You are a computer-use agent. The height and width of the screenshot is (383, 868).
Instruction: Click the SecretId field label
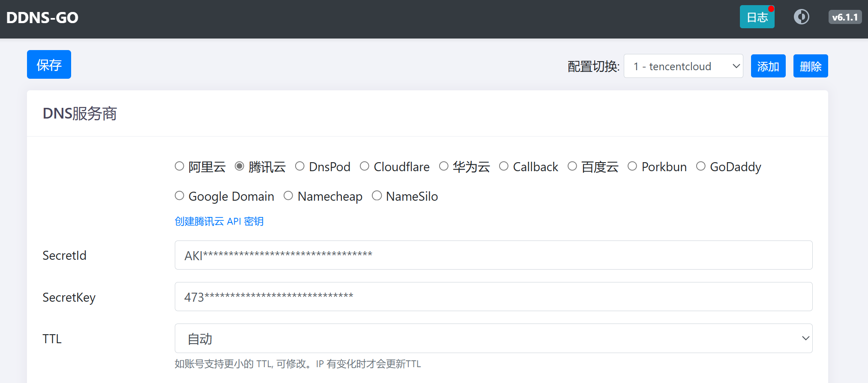(64, 255)
